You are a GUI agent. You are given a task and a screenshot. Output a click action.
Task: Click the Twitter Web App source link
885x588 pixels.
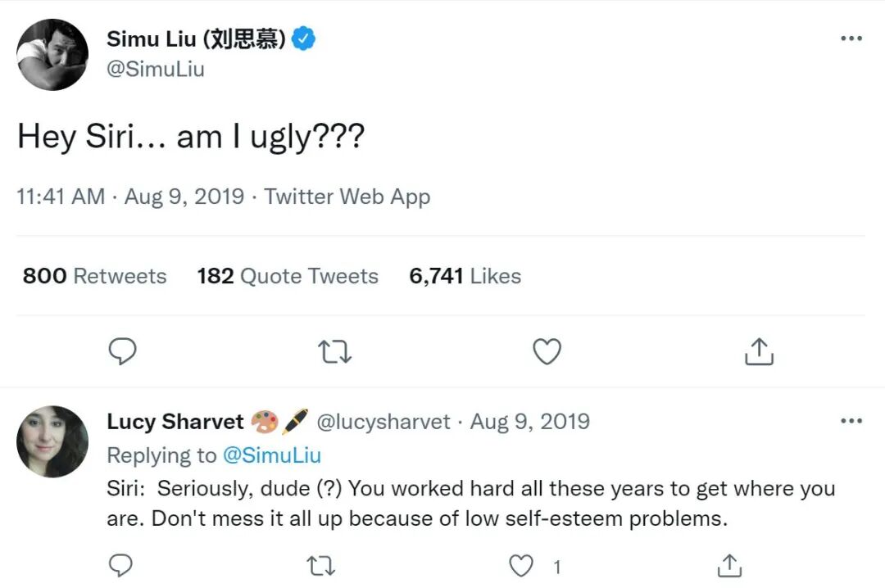click(x=347, y=197)
